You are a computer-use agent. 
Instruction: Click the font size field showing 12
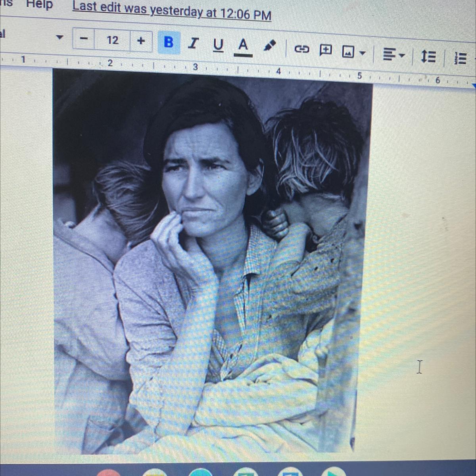click(x=112, y=40)
